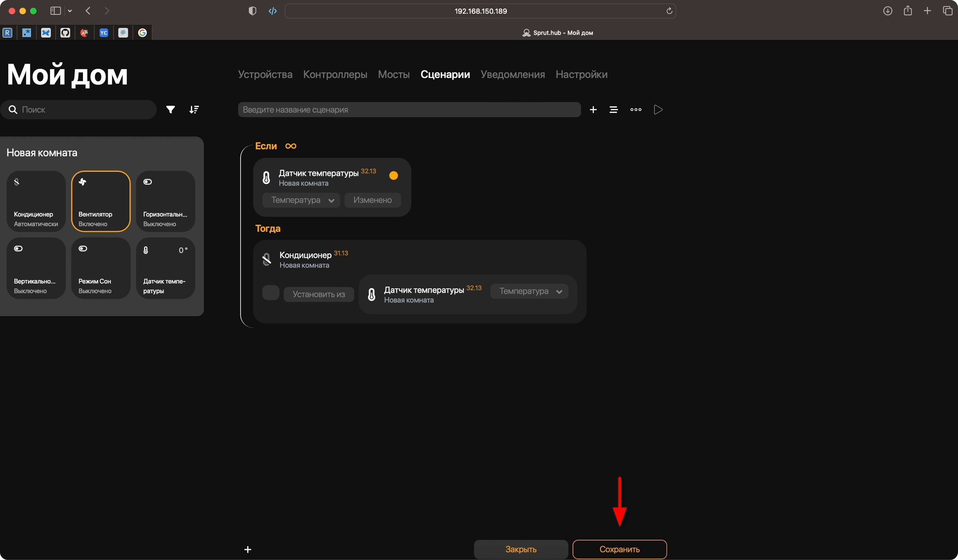Run the scenario with play icon

(658, 109)
